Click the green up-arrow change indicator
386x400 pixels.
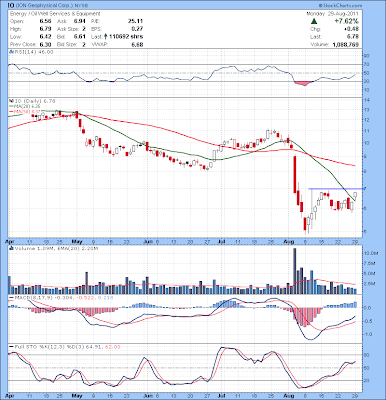click(314, 22)
